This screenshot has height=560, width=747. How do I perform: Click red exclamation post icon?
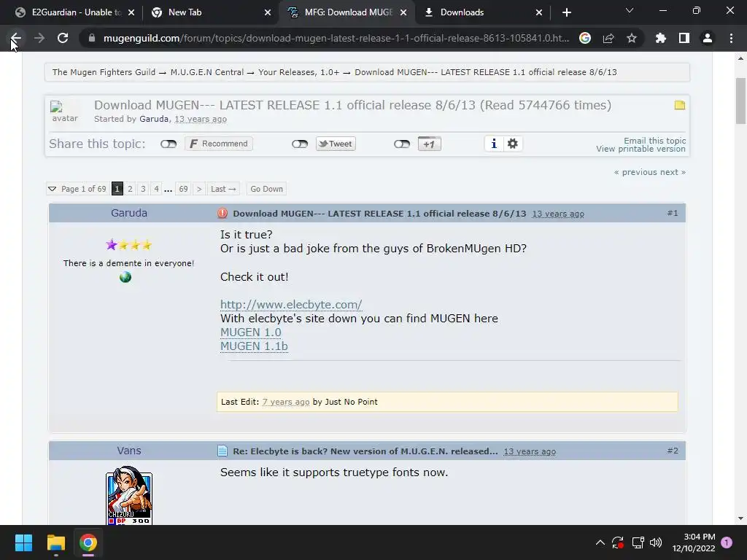222,214
